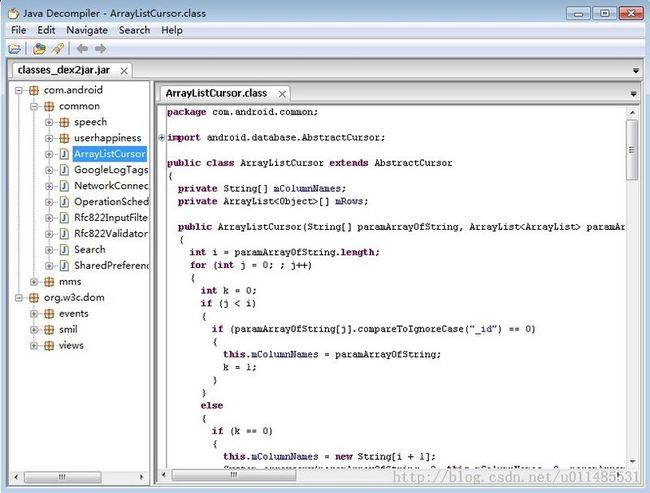Click the common package icon
Screen dimensions: 650x493
pos(49,106)
